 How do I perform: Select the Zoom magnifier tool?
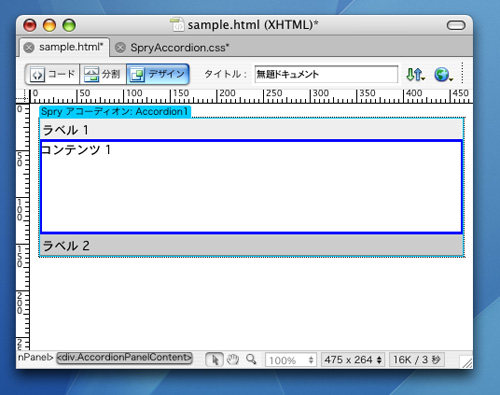click(251, 359)
